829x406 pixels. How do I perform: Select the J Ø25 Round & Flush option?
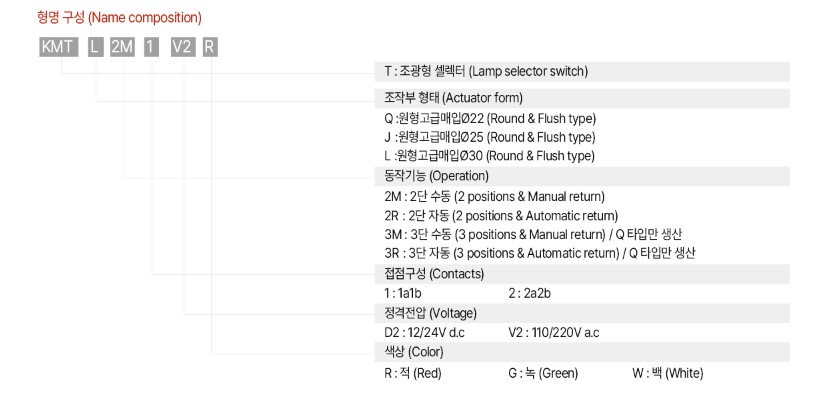pyautogui.click(x=490, y=137)
